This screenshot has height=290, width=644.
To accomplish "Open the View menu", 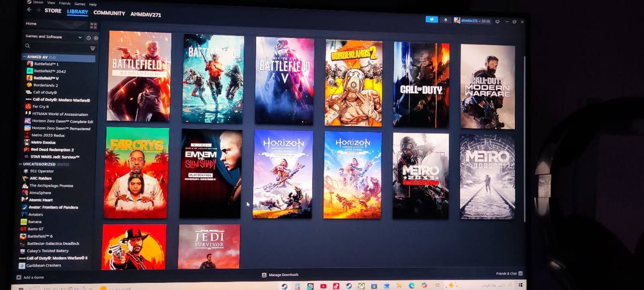I will [x=51, y=3].
